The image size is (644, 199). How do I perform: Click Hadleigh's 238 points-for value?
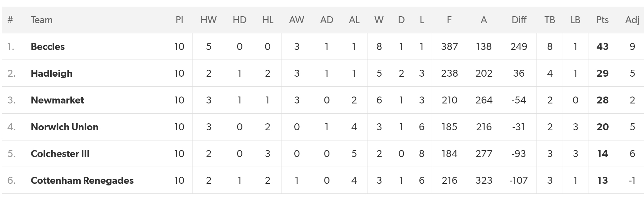449,73
